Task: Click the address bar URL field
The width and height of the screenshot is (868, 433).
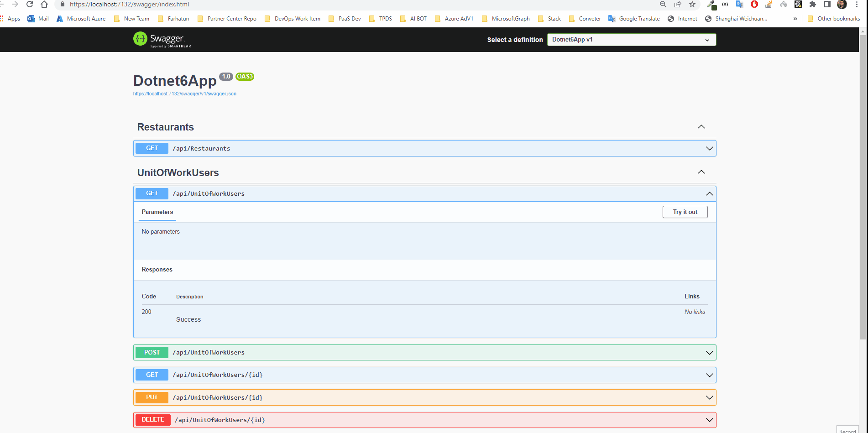Action: pyautogui.click(x=356, y=4)
